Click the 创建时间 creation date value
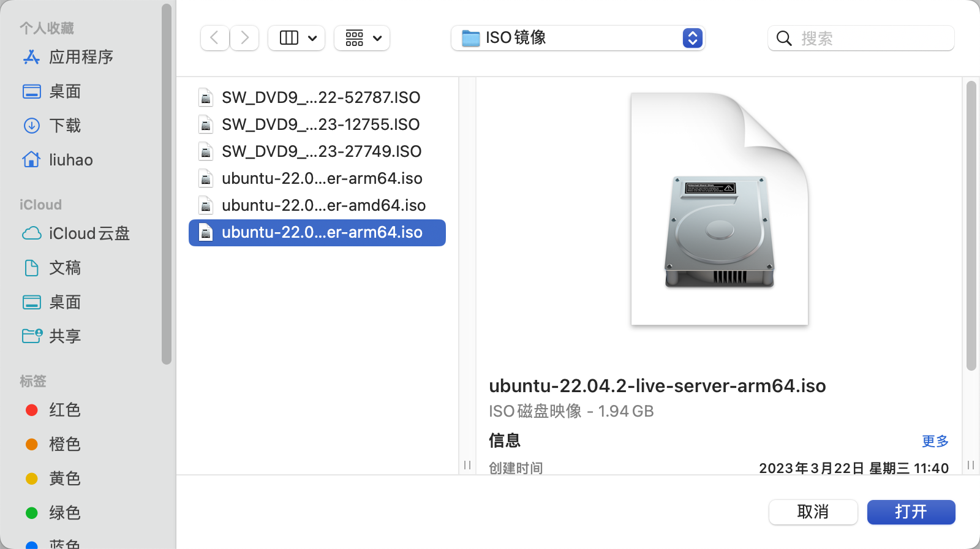Image resolution: width=980 pixels, height=549 pixels. coord(854,468)
